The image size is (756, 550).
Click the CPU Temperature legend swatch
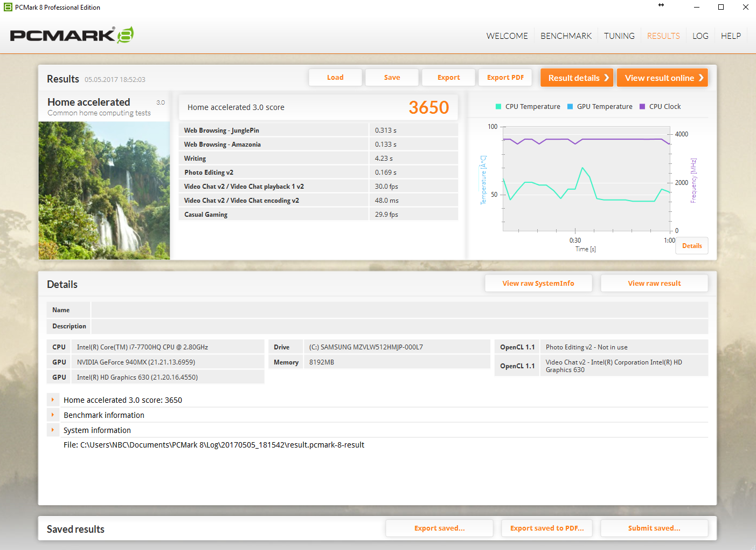(498, 107)
